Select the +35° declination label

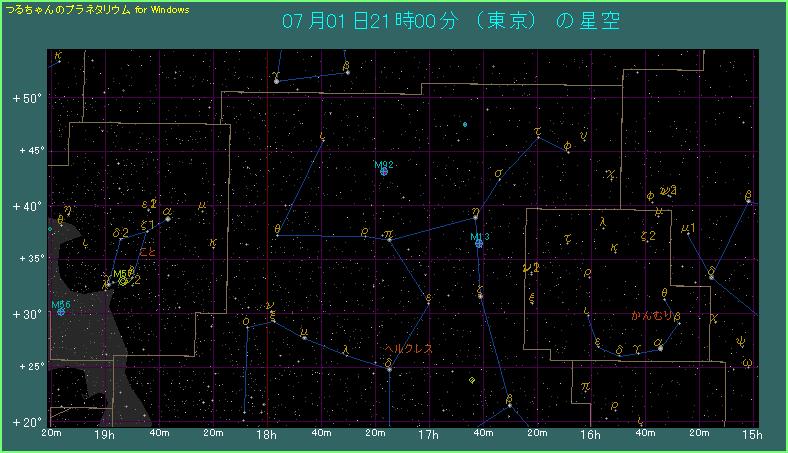[23, 260]
